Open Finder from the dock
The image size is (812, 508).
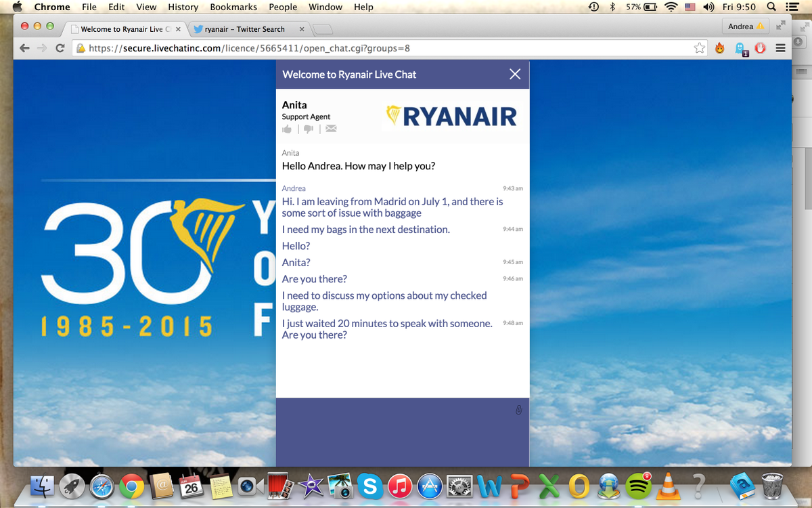(x=43, y=485)
